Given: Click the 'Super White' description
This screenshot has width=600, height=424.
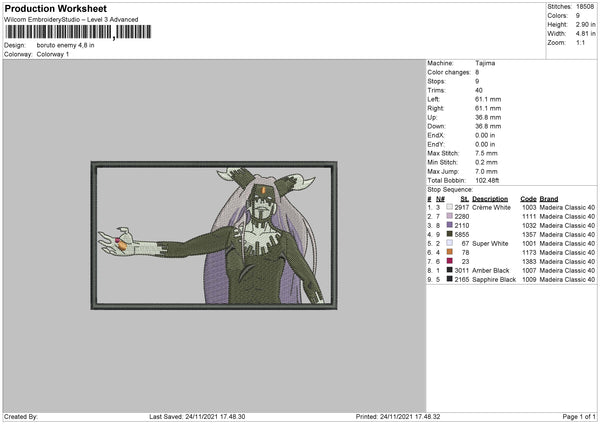Looking at the screenshot, I should [x=490, y=243].
